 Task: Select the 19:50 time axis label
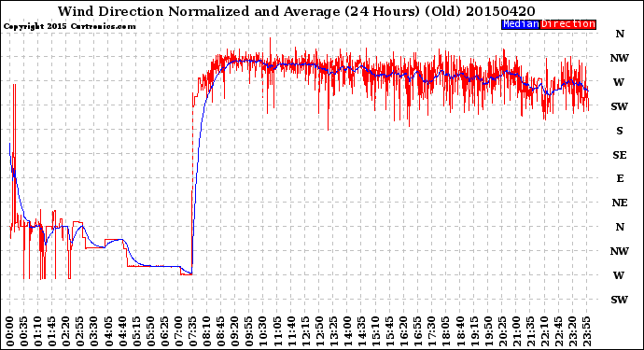[x=488, y=331]
